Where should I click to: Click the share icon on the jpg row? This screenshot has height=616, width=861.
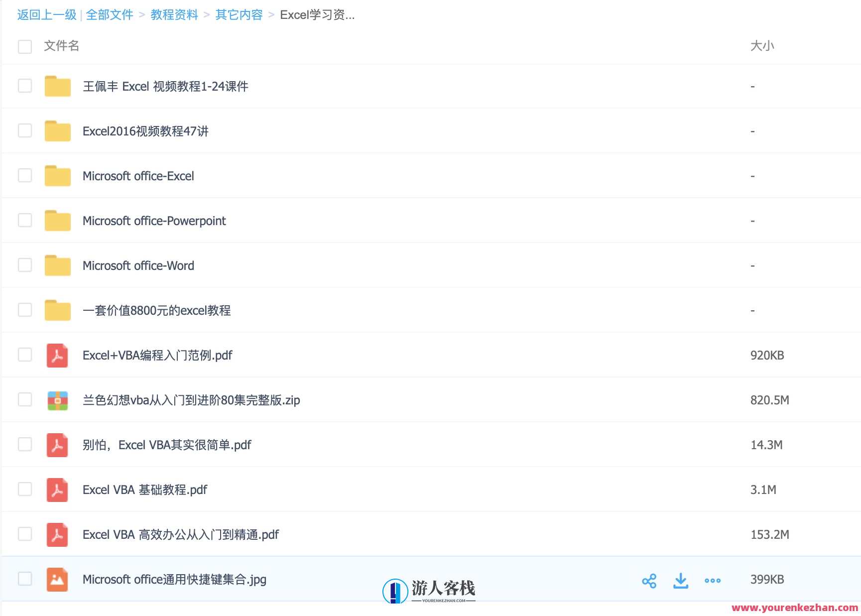(x=649, y=580)
